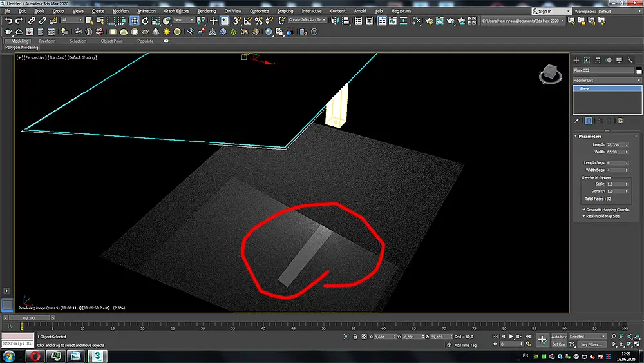Select the Select and Link tool
644x363 pixels.
tap(32, 20)
